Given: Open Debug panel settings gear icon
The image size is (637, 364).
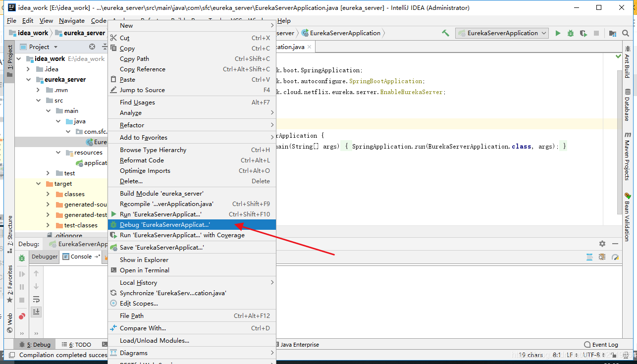Looking at the screenshot, I should coord(602,244).
